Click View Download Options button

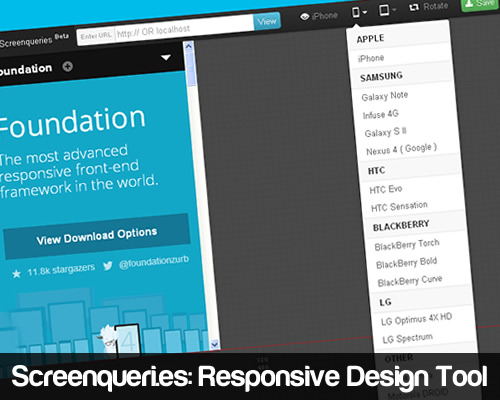pos(97,236)
